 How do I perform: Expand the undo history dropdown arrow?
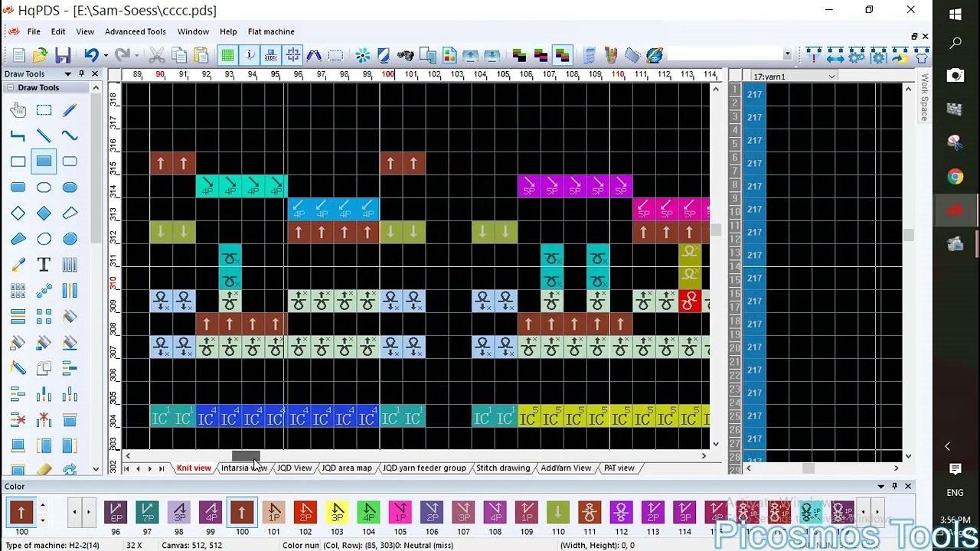click(x=105, y=55)
